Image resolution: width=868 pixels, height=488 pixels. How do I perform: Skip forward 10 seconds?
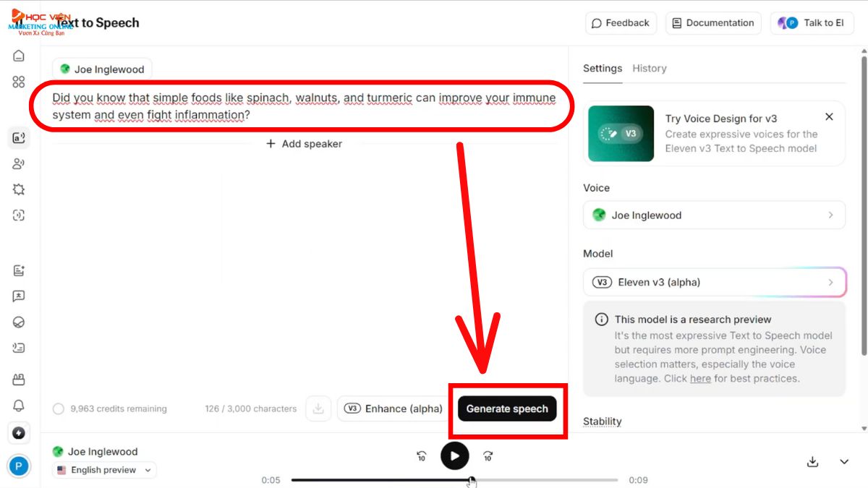488,456
